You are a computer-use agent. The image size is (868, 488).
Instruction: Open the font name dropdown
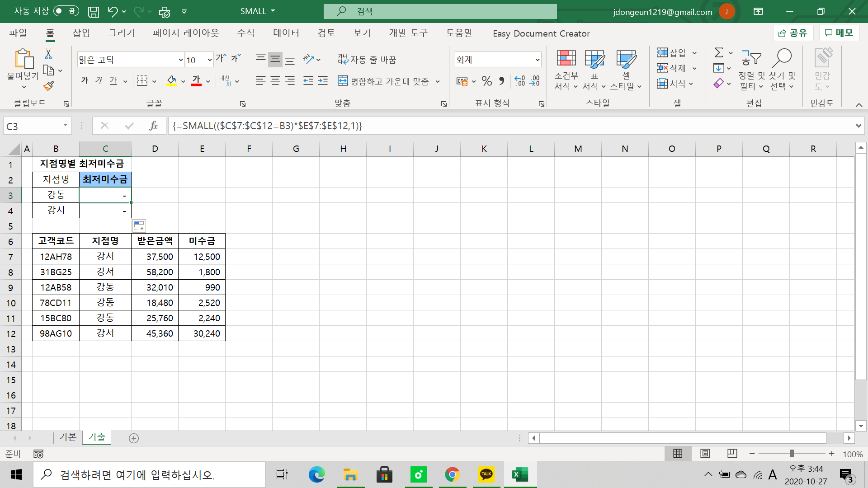[180, 60]
